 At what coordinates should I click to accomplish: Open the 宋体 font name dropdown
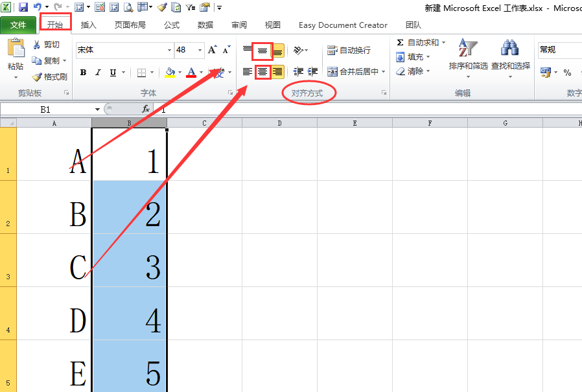[x=169, y=50]
